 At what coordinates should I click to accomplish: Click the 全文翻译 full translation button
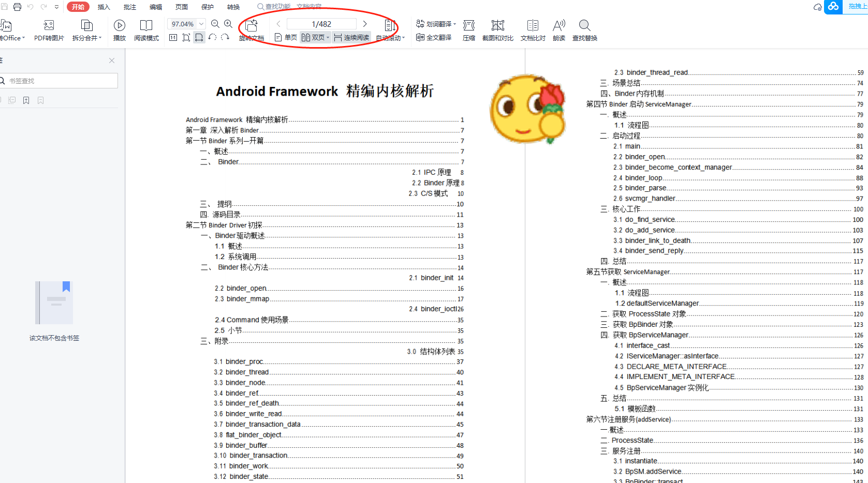(434, 37)
